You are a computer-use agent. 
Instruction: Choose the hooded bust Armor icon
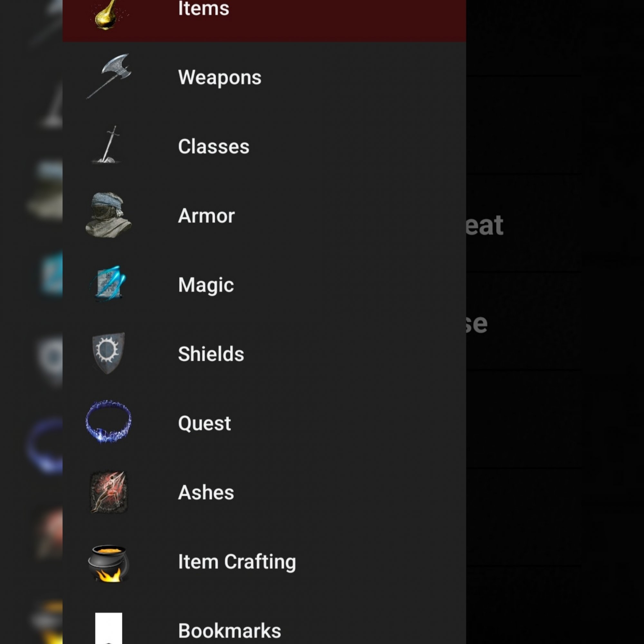coord(109,215)
